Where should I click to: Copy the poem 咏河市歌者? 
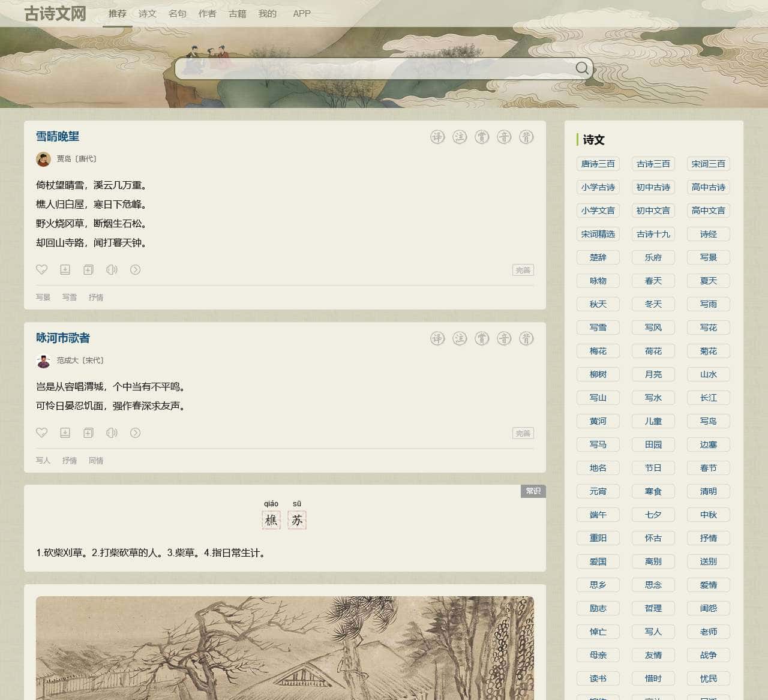tap(88, 433)
